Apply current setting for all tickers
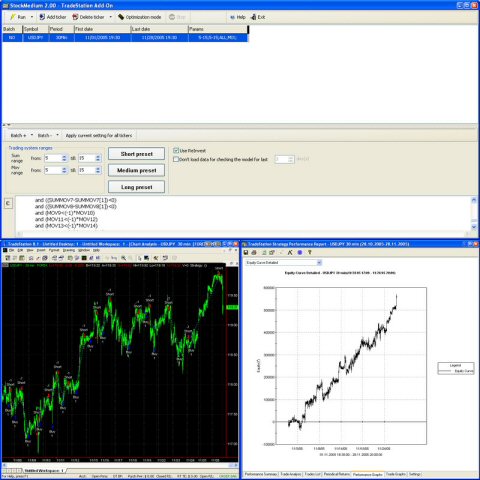The width and height of the screenshot is (480, 480). (99, 135)
